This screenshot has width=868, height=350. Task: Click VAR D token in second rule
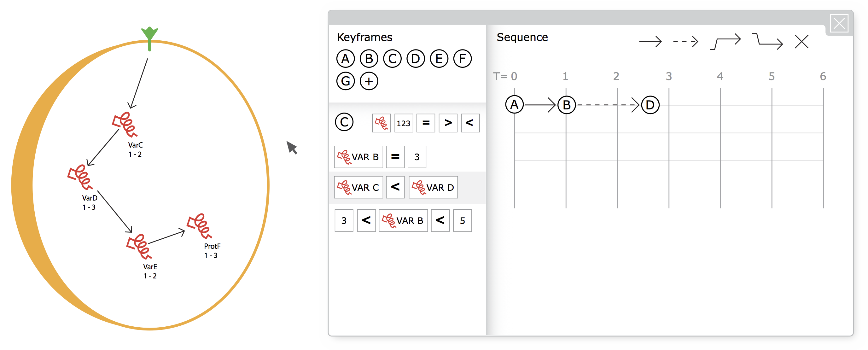(433, 187)
